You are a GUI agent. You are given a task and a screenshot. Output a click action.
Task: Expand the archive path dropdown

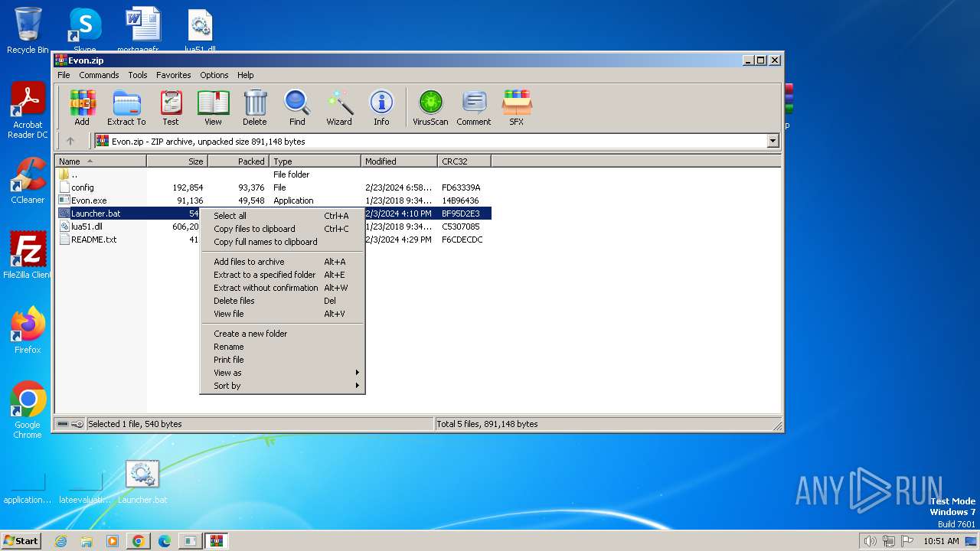click(773, 141)
